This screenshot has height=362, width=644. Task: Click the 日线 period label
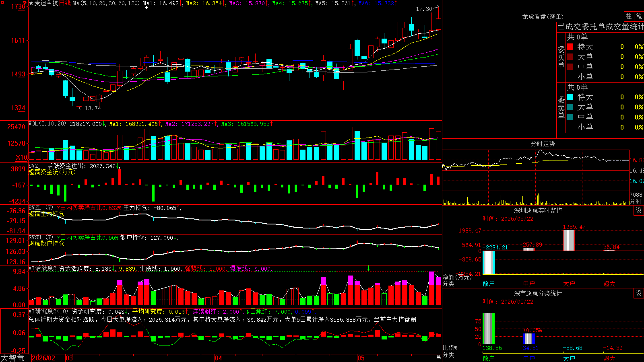pyautogui.click(x=65, y=3)
